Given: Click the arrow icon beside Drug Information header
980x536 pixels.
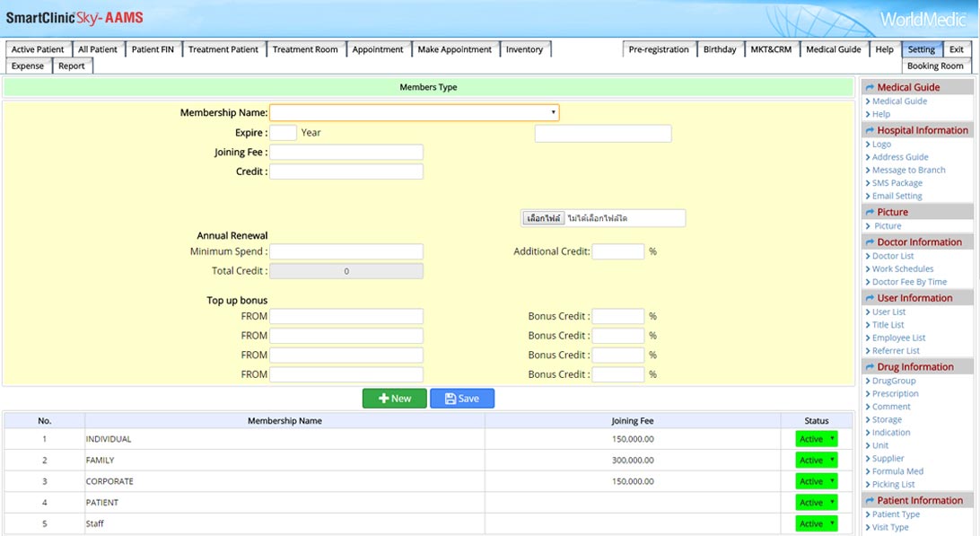Looking at the screenshot, I should [870, 367].
